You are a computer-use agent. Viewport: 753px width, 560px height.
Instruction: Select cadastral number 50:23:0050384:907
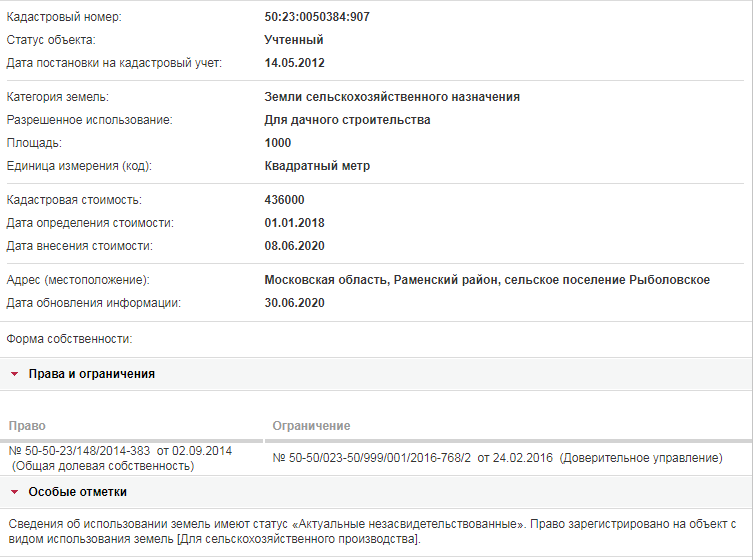click(317, 17)
